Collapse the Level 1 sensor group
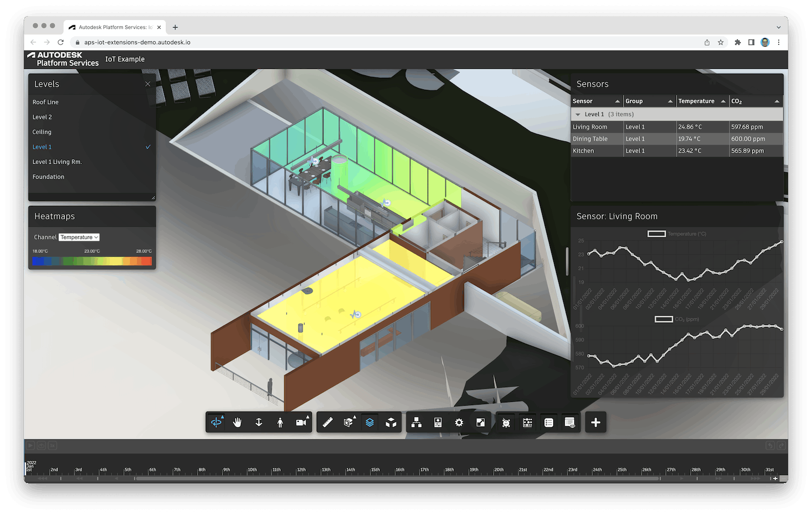The image size is (812, 515). click(579, 114)
